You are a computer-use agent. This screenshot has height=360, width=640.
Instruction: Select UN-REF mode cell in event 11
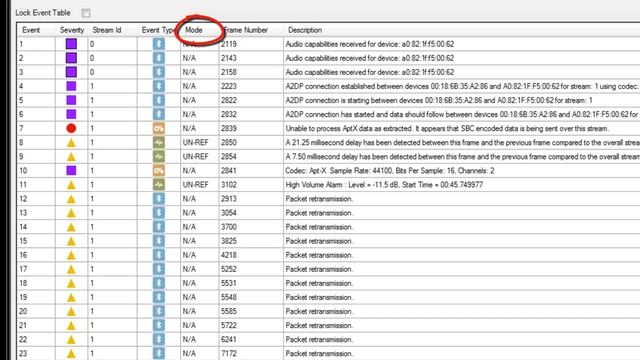(196, 185)
